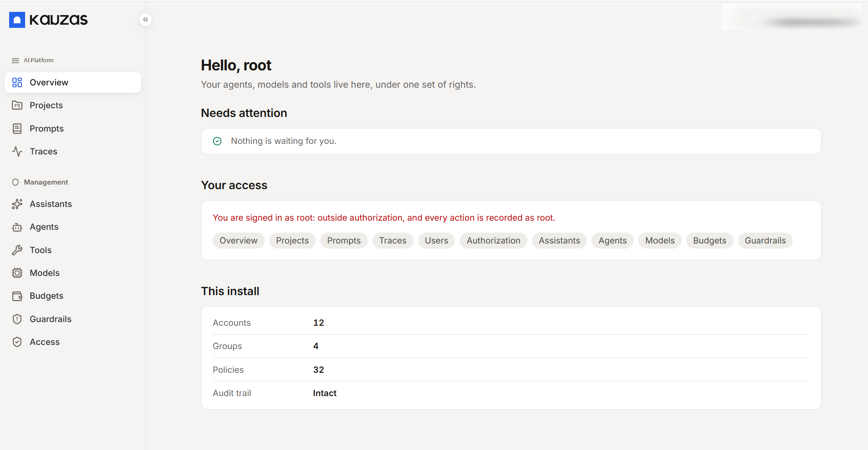Click the Tools wrench icon in sidebar
The height and width of the screenshot is (450, 868).
(x=17, y=250)
